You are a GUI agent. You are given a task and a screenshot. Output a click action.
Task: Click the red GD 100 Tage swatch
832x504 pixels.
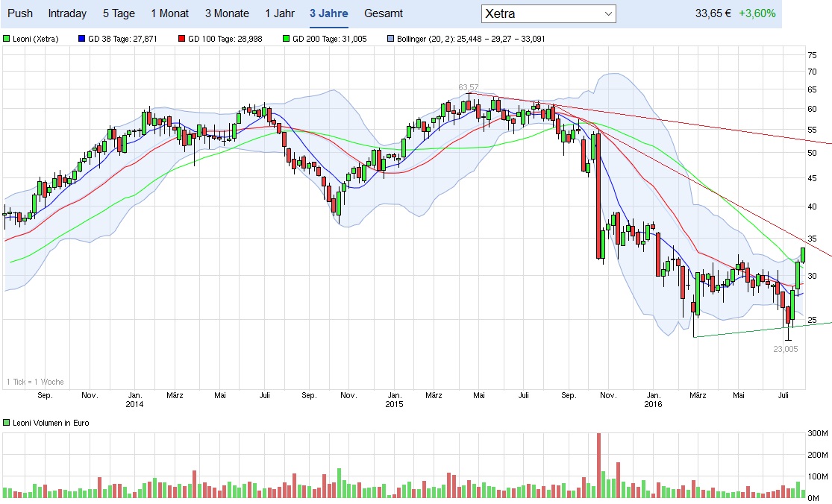182,38
